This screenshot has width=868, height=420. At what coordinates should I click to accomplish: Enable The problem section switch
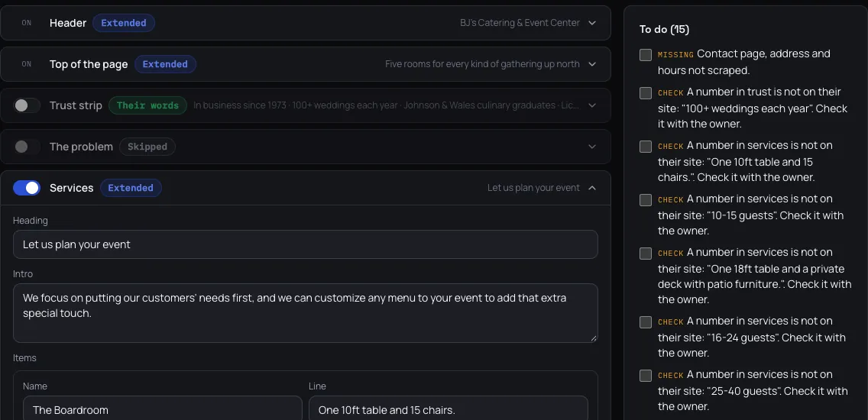pos(27,147)
